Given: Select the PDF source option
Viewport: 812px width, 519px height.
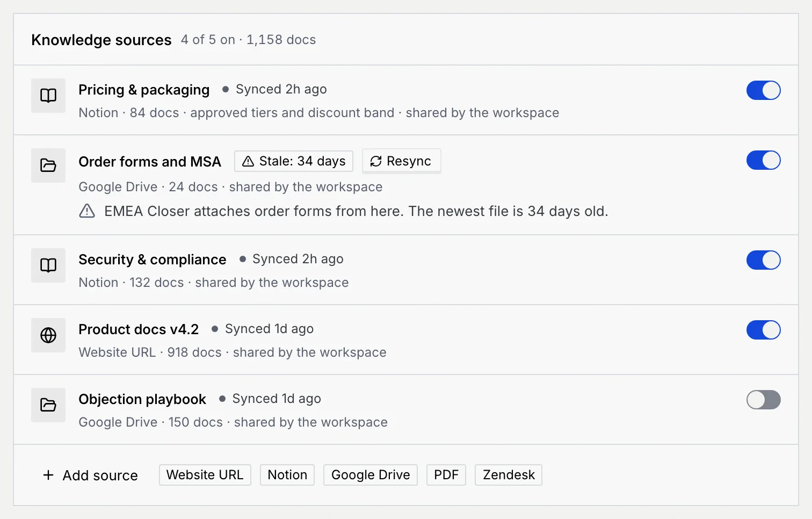Looking at the screenshot, I should tap(446, 475).
